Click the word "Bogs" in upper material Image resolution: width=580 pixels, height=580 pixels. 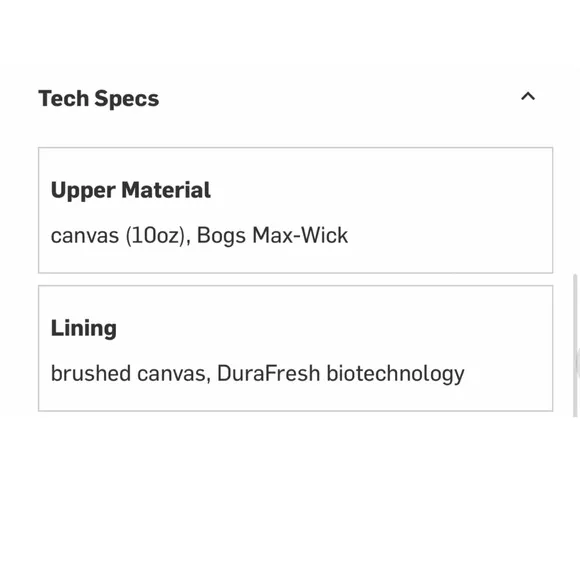[221, 236]
